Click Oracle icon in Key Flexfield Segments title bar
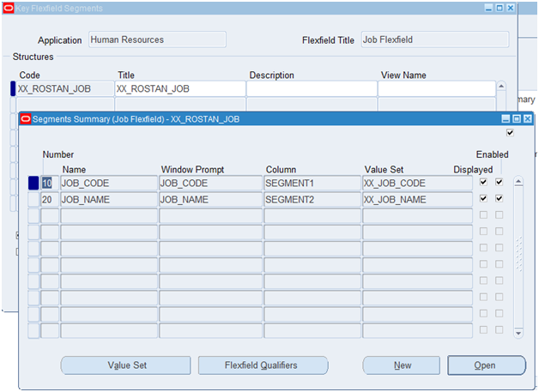 tap(9, 9)
